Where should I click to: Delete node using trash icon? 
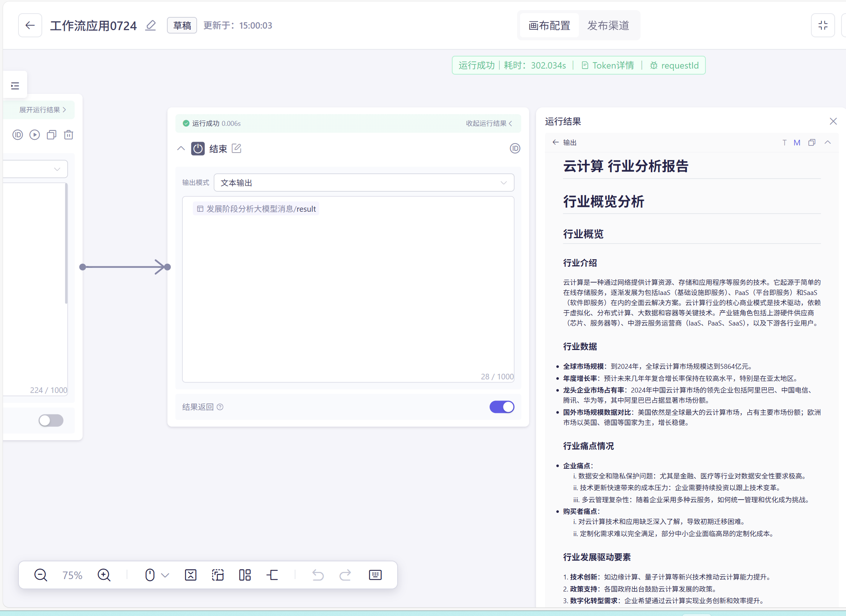69,135
